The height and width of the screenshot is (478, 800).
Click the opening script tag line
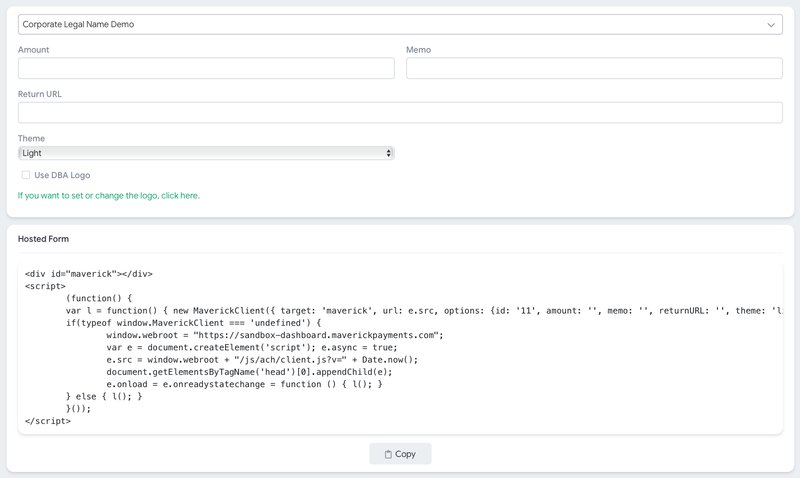coord(45,286)
